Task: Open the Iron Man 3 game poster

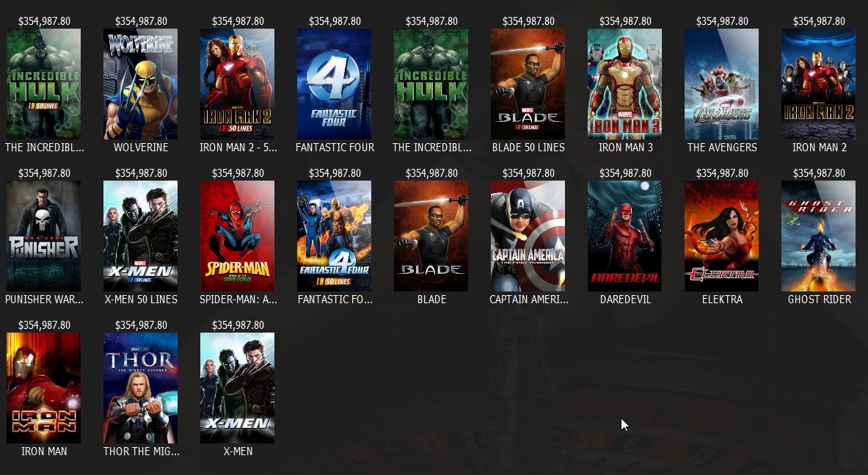Action: coord(625,84)
